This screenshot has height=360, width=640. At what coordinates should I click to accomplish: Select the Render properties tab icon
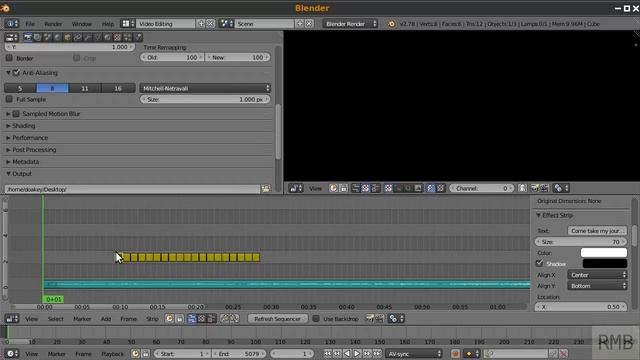pos(27,38)
